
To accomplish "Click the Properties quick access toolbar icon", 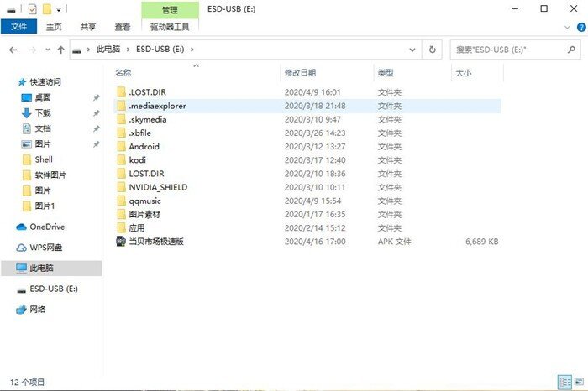I will point(32,9).
